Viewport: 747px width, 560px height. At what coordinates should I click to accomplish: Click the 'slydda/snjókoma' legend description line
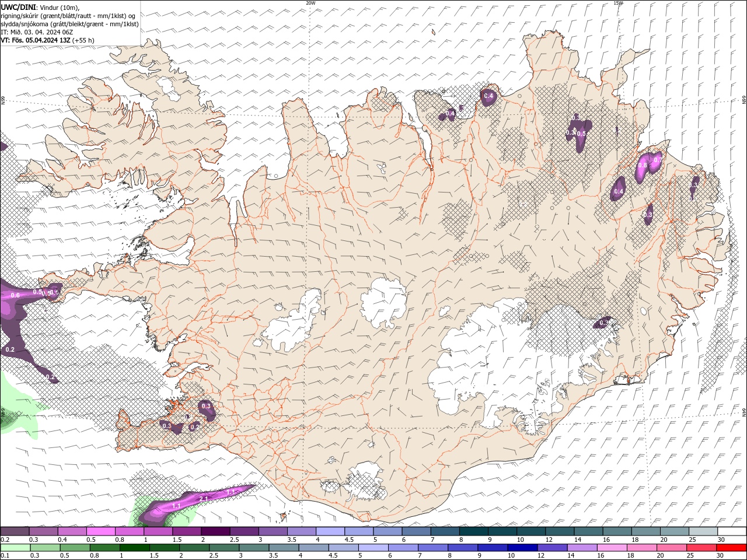coord(69,24)
